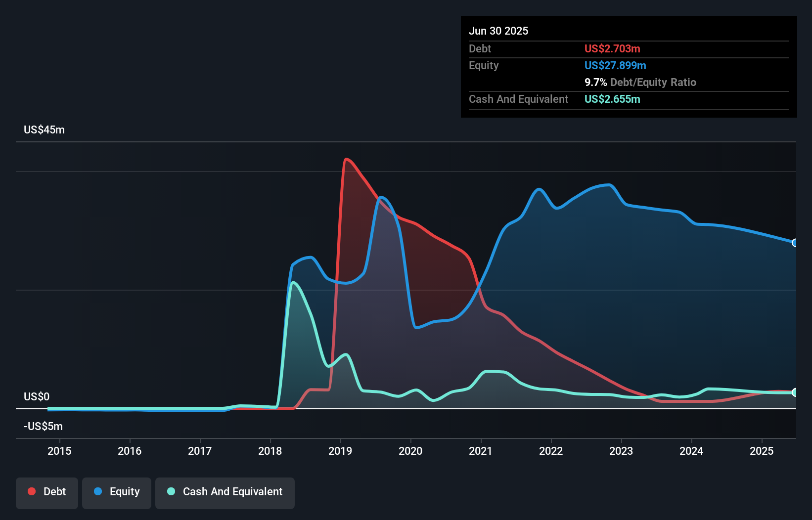Click the Jun 30 2025 tooltip date
812x520 pixels.
(498, 31)
